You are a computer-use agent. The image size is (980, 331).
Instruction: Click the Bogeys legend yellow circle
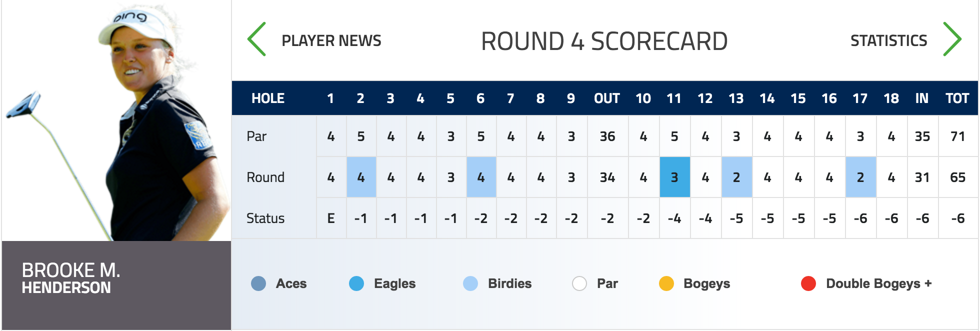click(x=666, y=283)
